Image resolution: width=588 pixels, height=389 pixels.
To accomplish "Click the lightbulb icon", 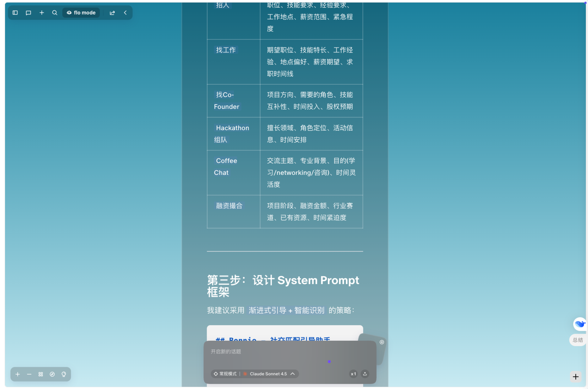I will coord(64,374).
